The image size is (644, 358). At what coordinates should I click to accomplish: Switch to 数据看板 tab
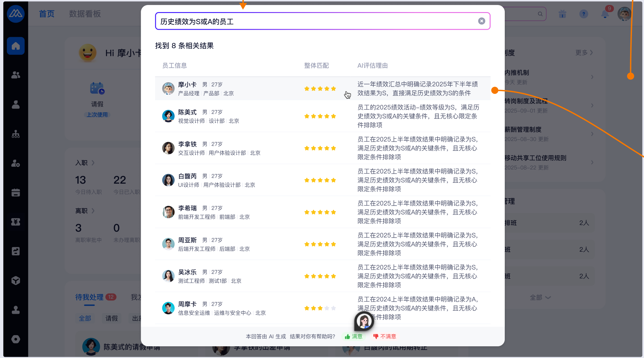point(85,14)
